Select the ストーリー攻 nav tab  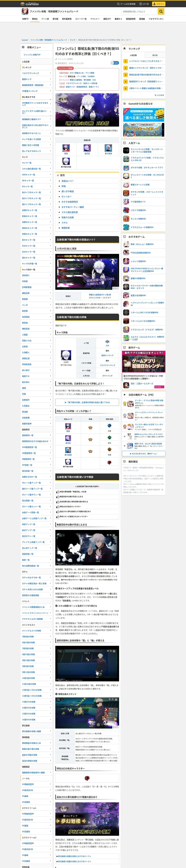point(81,19)
